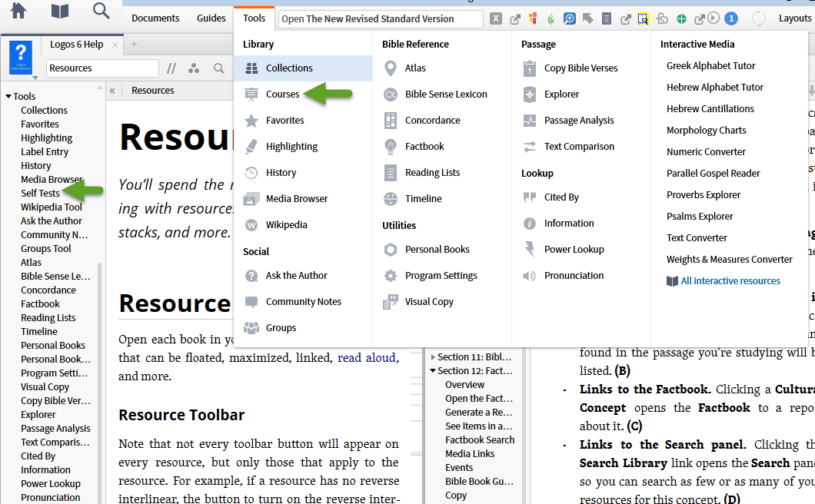The height and width of the screenshot is (504, 815).
Task: Click the Wikipedia W icon
Action: pos(251,225)
